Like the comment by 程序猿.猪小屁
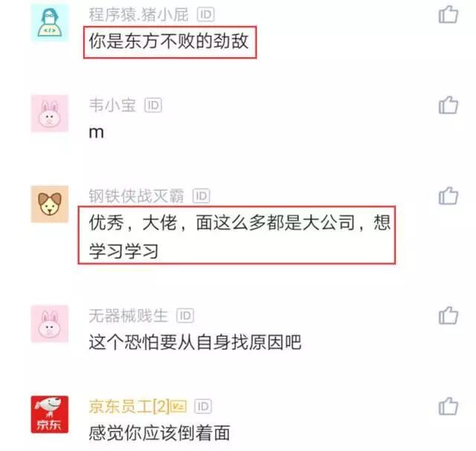The width and height of the screenshot is (476, 451). coord(448,15)
